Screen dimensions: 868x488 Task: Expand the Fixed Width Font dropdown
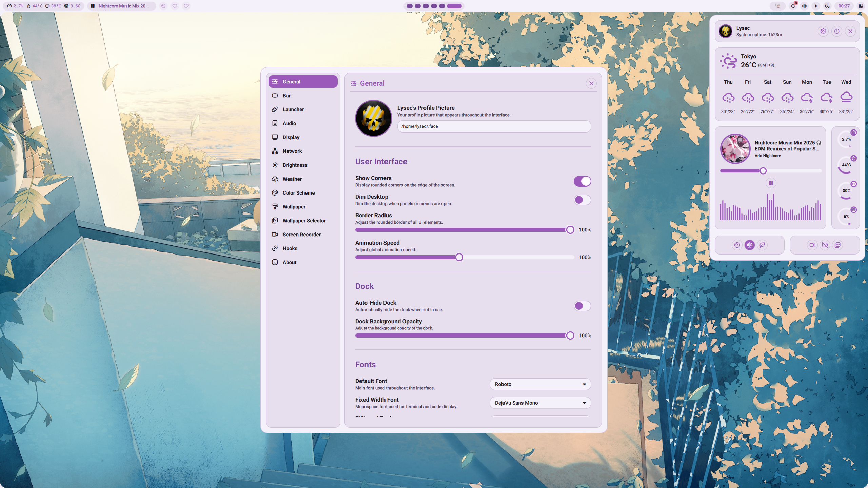tap(540, 403)
